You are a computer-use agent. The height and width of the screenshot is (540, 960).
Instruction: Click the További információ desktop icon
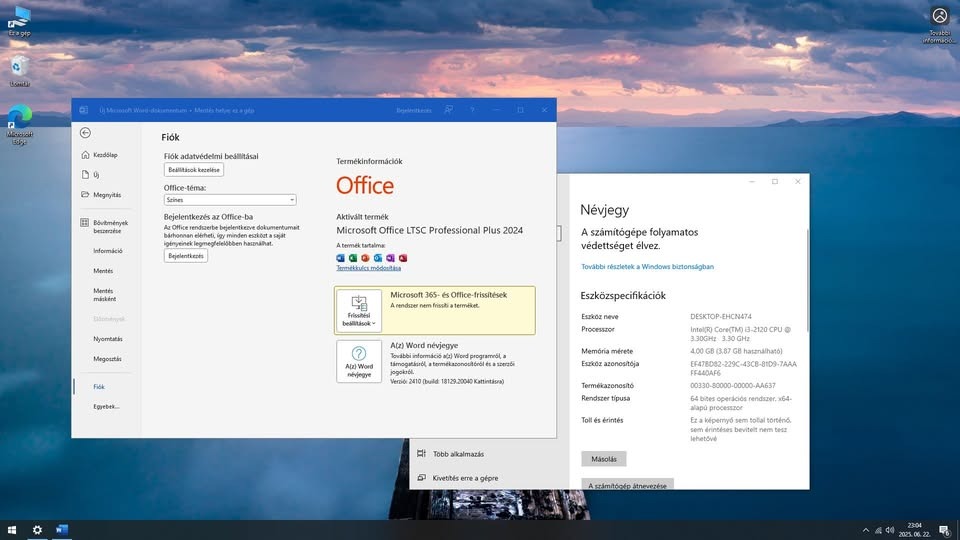point(940,26)
